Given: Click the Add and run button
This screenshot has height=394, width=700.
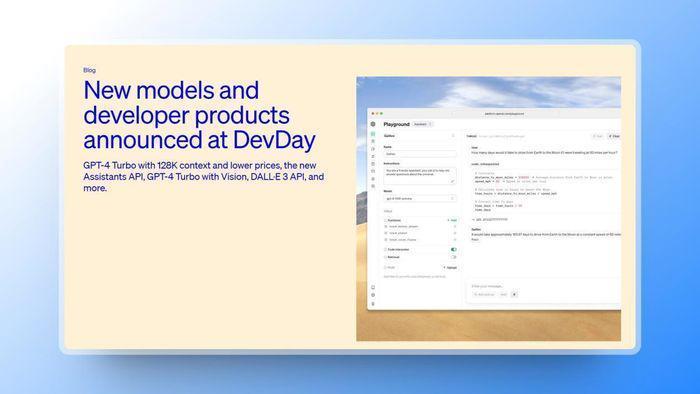Looking at the screenshot, I should (484, 294).
